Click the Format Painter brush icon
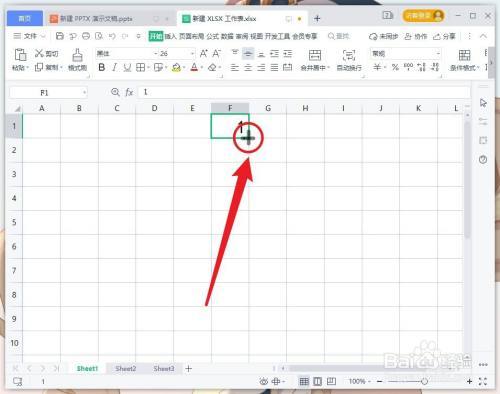Image resolution: width=500 pixels, height=394 pixels. (x=77, y=55)
